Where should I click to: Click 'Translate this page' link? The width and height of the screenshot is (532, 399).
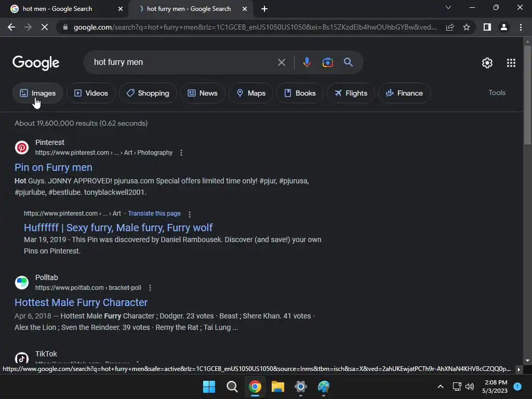[x=154, y=214]
